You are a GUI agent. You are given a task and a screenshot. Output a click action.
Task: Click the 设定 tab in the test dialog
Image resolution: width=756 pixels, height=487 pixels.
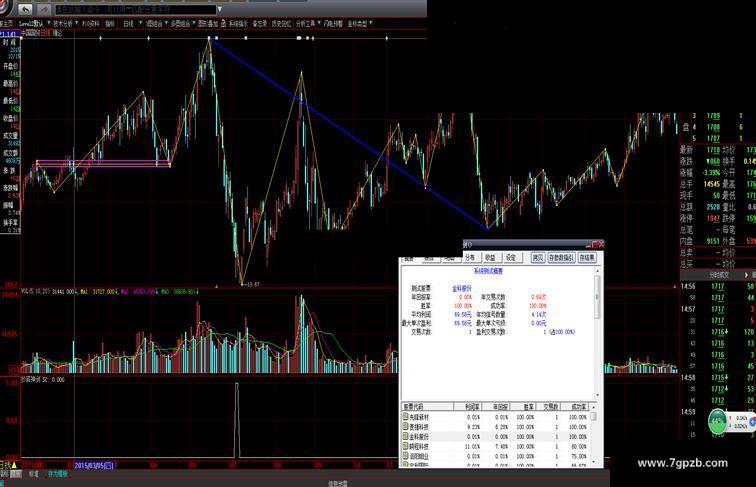tap(511, 258)
